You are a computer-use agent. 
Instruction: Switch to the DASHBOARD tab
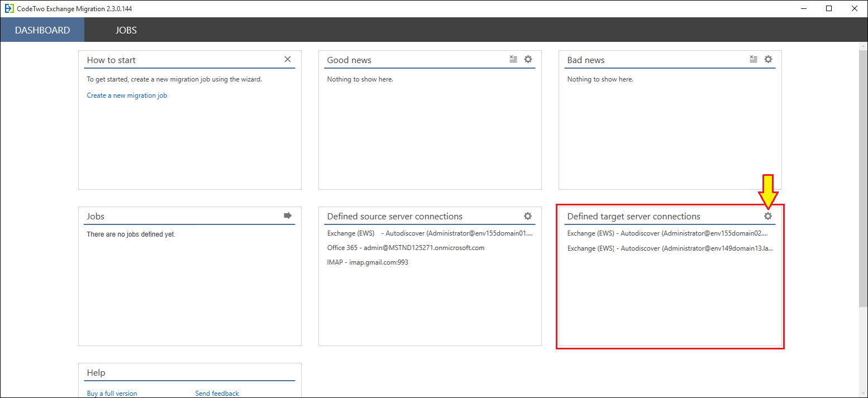point(42,30)
